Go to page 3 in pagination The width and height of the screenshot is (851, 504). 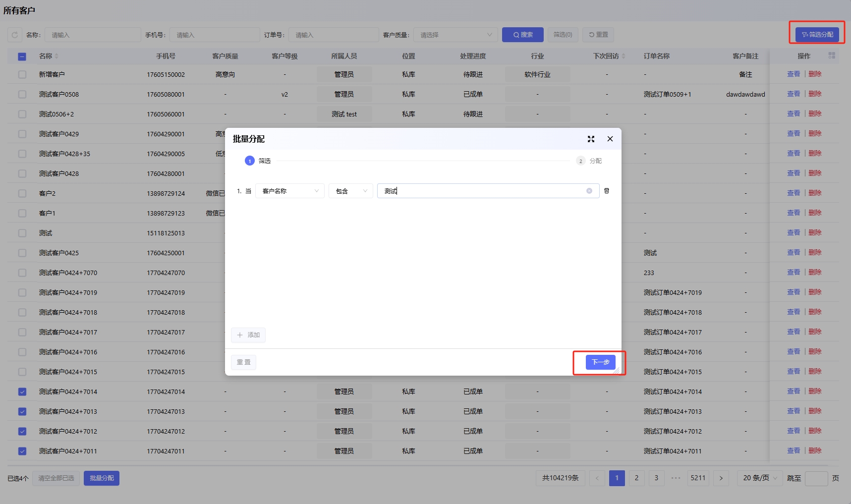click(656, 478)
